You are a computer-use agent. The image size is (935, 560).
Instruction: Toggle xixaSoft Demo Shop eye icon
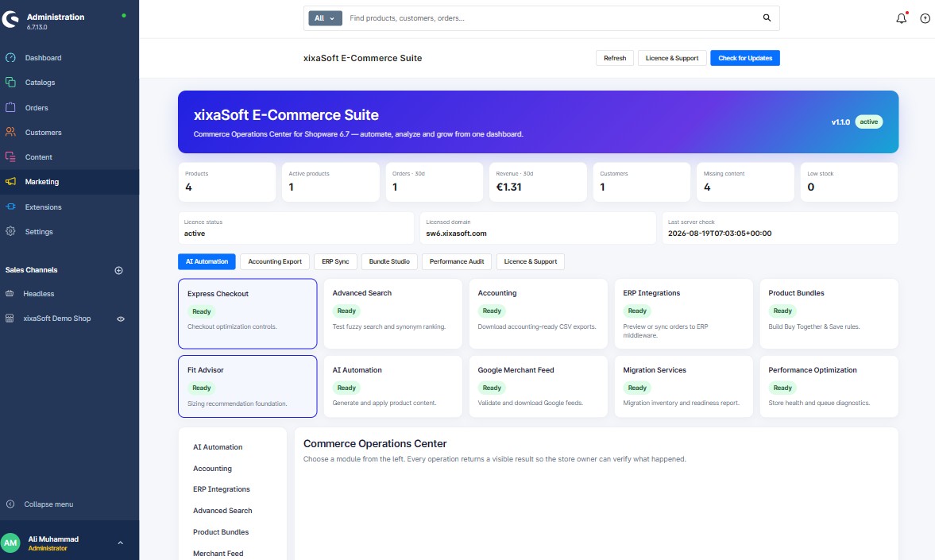[121, 319]
